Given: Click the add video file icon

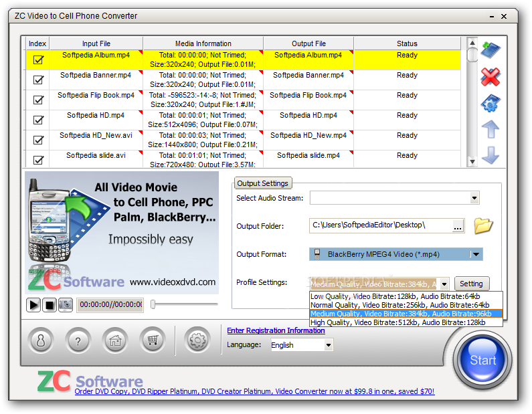Looking at the screenshot, I should pyautogui.click(x=491, y=50).
